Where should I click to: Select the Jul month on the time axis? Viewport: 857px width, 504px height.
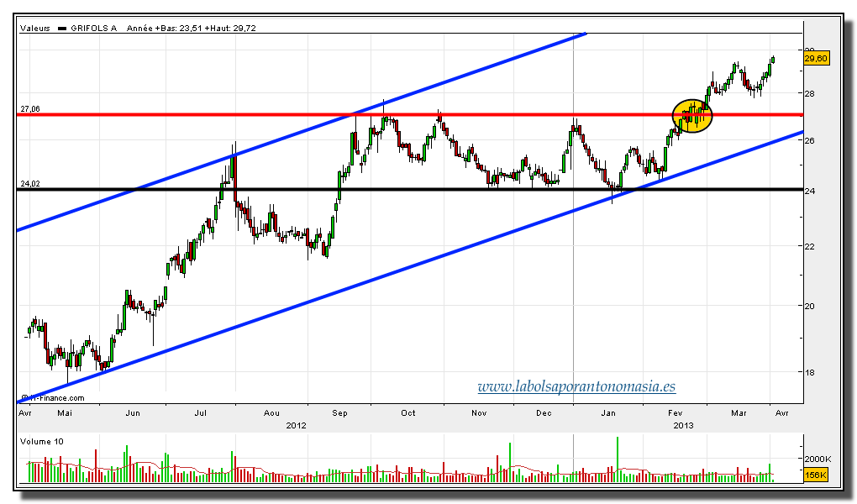click(201, 413)
